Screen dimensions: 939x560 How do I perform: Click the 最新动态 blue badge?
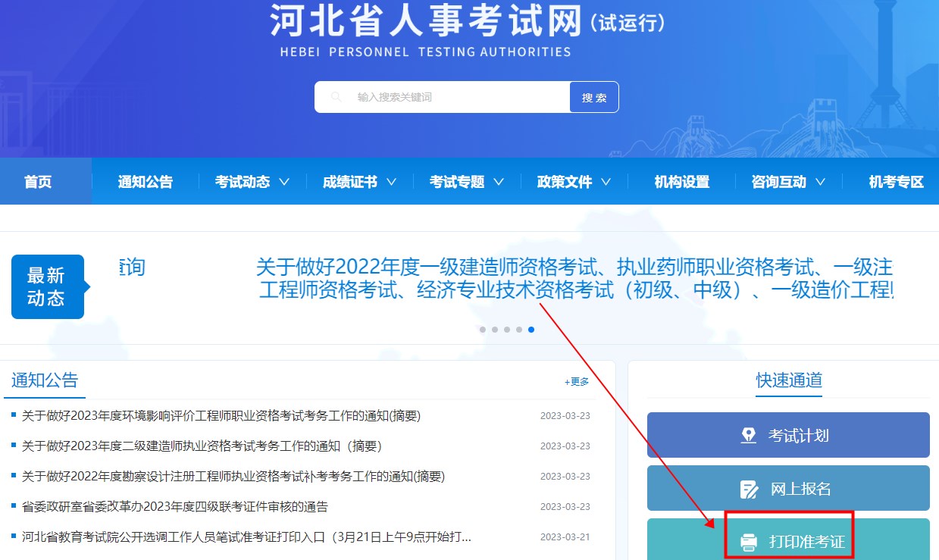coord(48,286)
